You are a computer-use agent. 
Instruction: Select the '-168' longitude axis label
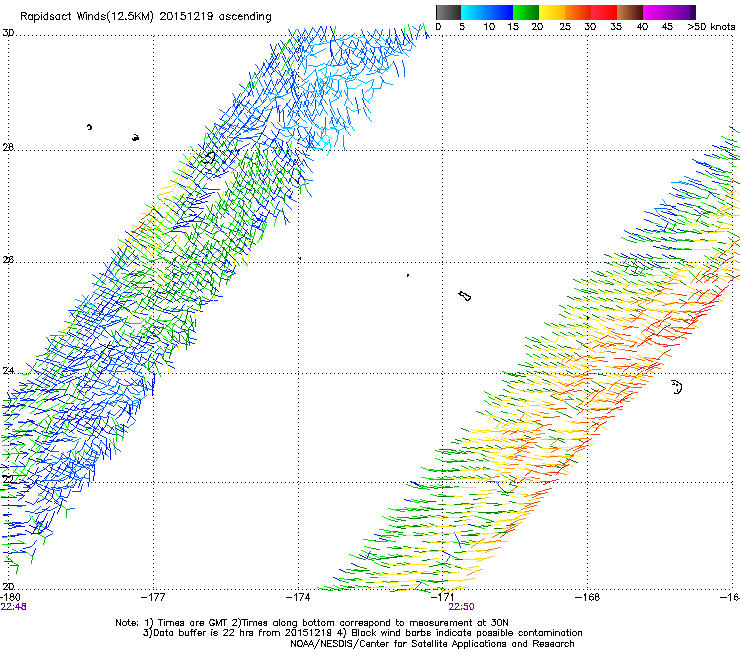coord(588,597)
